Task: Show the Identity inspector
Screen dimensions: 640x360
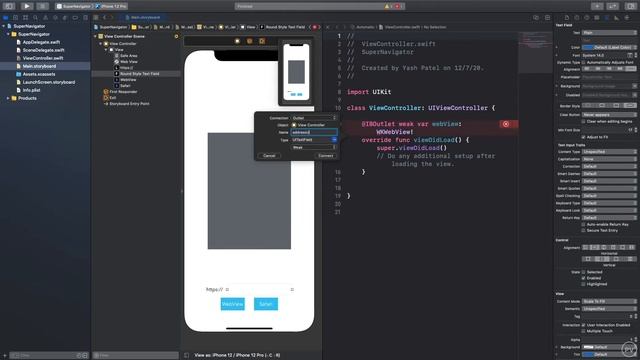Action: pos(597,18)
